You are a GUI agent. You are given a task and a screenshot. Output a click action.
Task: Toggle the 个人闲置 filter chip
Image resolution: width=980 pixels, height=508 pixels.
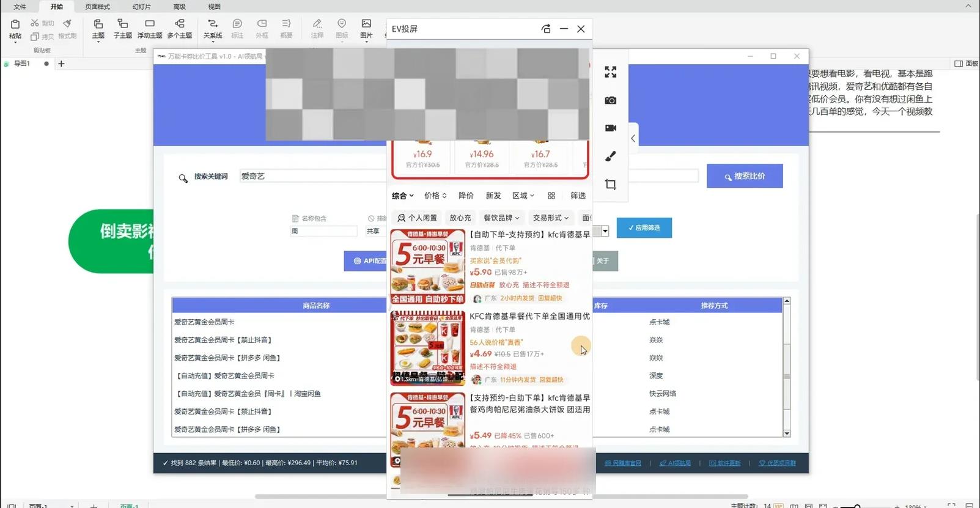[417, 218]
